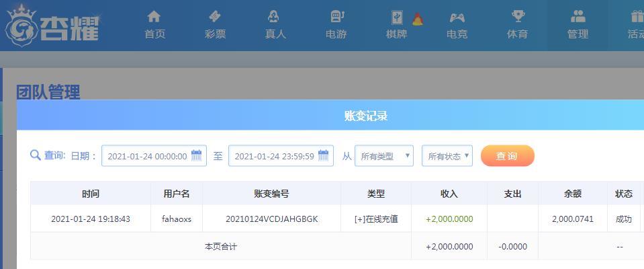The image size is (644, 269).
Task: Click the end date field 2021-01-24 23:59:59
Action: (281, 156)
